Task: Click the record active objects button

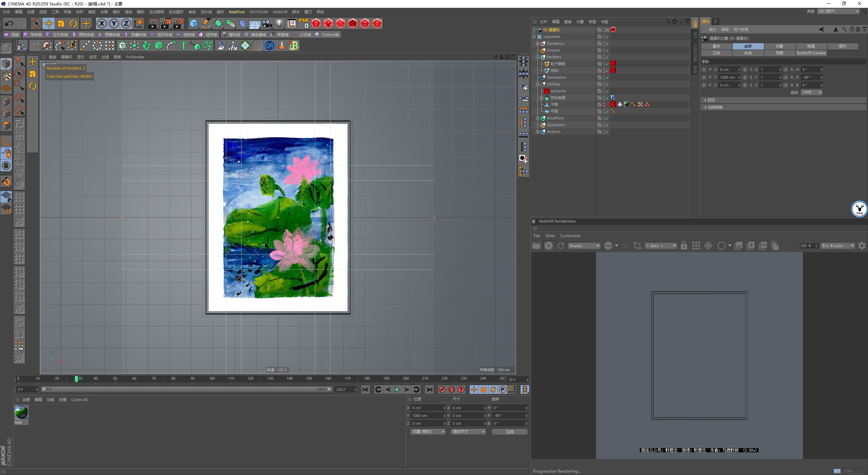Action: point(442,389)
